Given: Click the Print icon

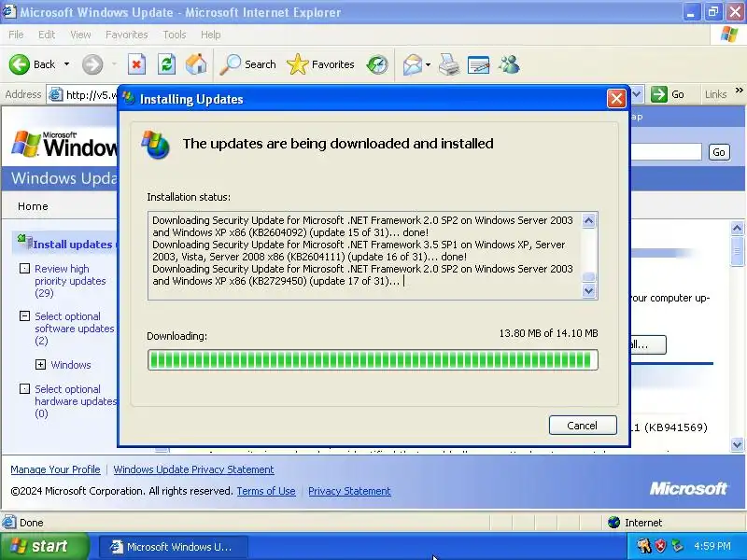Looking at the screenshot, I should click(449, 64).
